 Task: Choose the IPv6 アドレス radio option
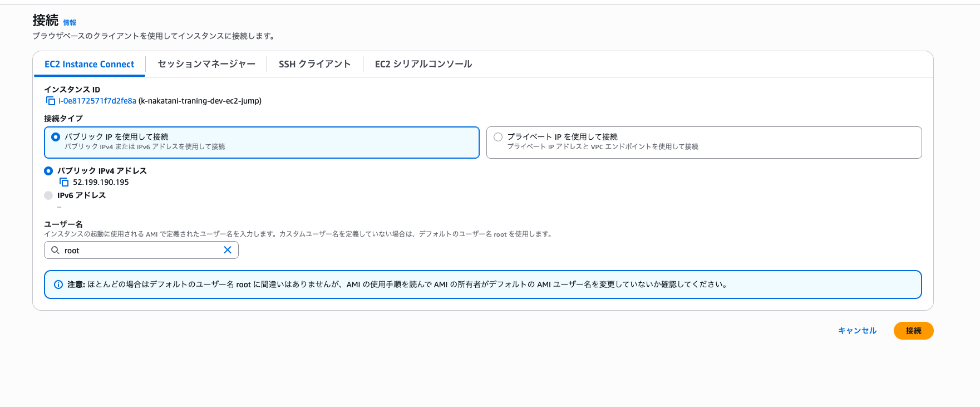click(48, 195)
